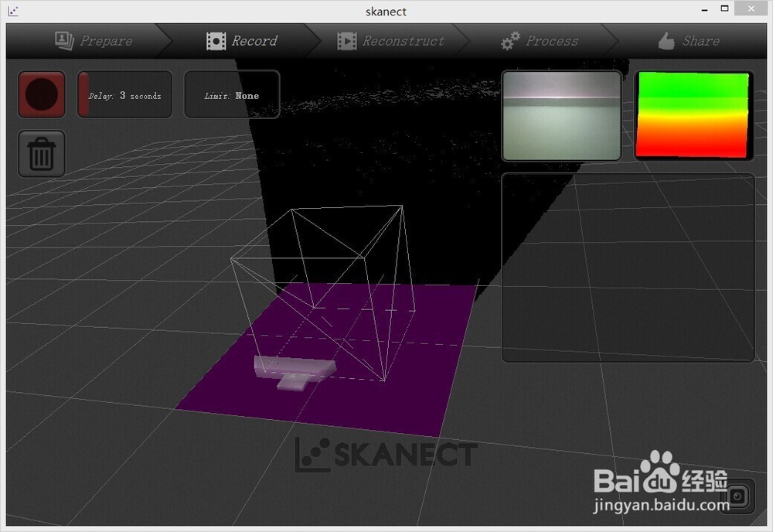This screenshot has width=773, height=532.
Task: Maximize the skanect window
Action: [725, 9]
